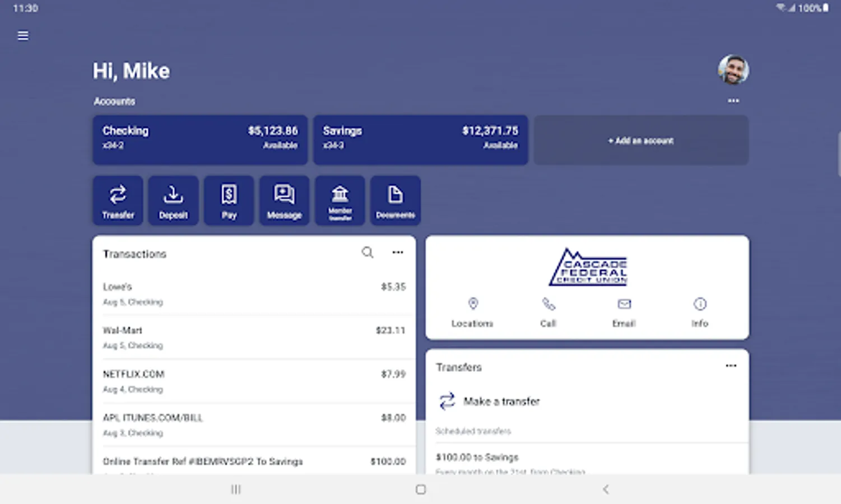
Task: Tap Android back button
Action: pos(606,489)
